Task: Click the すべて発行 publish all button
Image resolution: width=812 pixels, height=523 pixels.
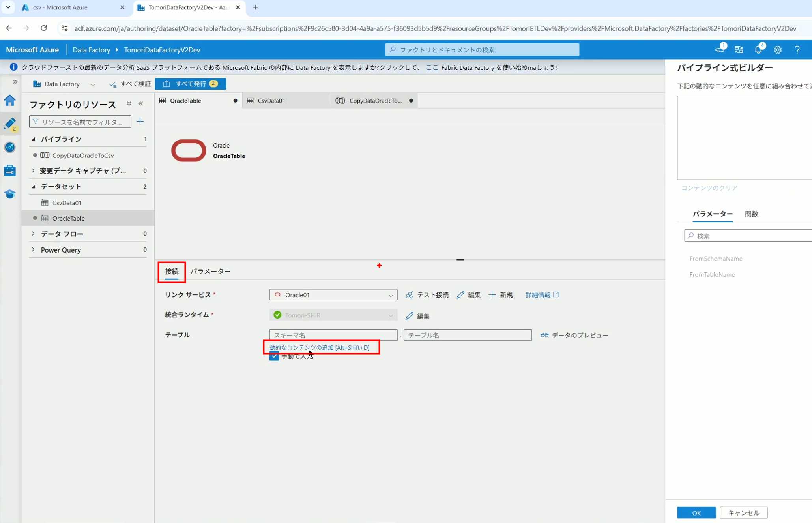Action: pos(190,84)
